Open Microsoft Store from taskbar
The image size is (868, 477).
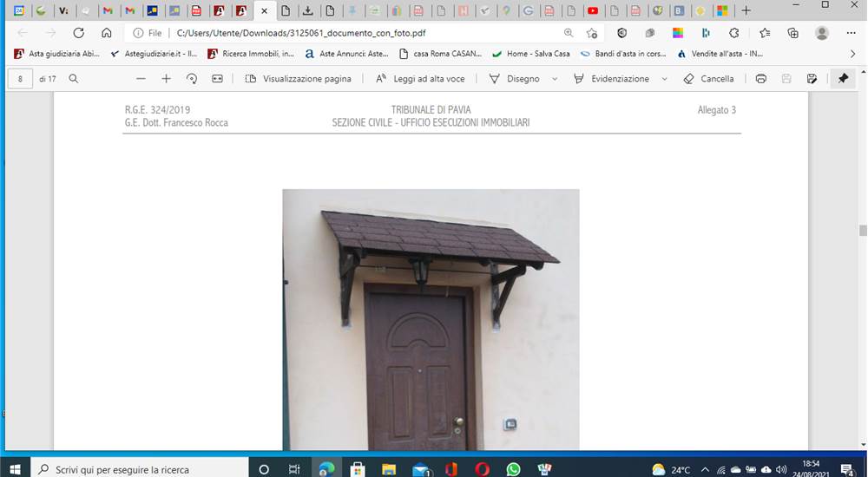point(358,469)
